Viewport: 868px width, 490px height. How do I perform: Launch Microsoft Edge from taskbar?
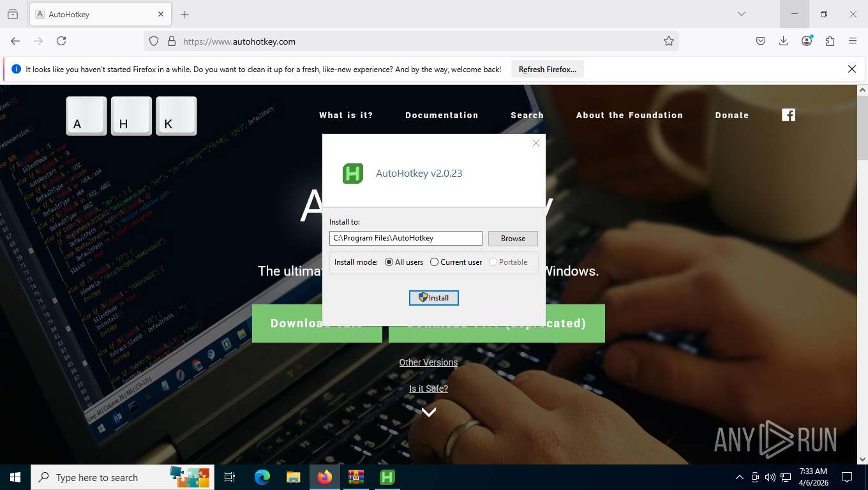coord(262,477)
